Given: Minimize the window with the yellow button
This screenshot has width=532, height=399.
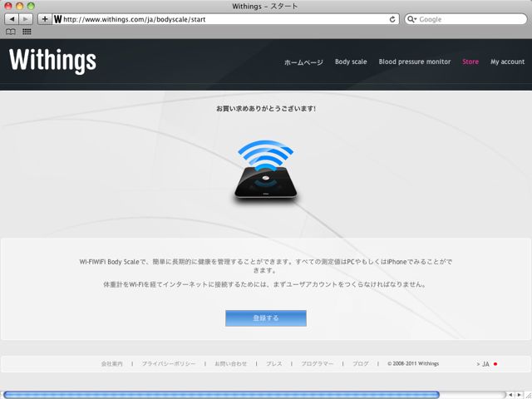Looking at the screenshot, I should tap(20, 6).
